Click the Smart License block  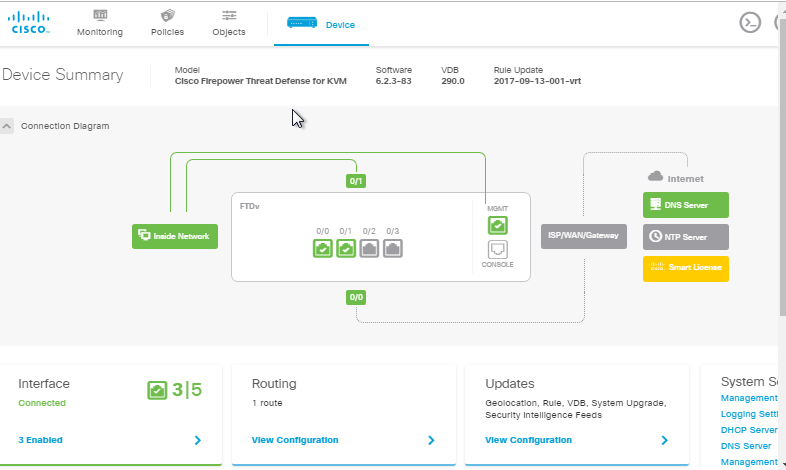686,269
